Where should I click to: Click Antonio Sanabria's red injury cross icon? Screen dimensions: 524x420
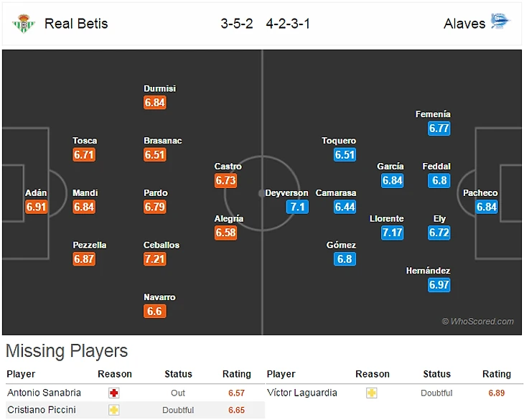point(114,393)
